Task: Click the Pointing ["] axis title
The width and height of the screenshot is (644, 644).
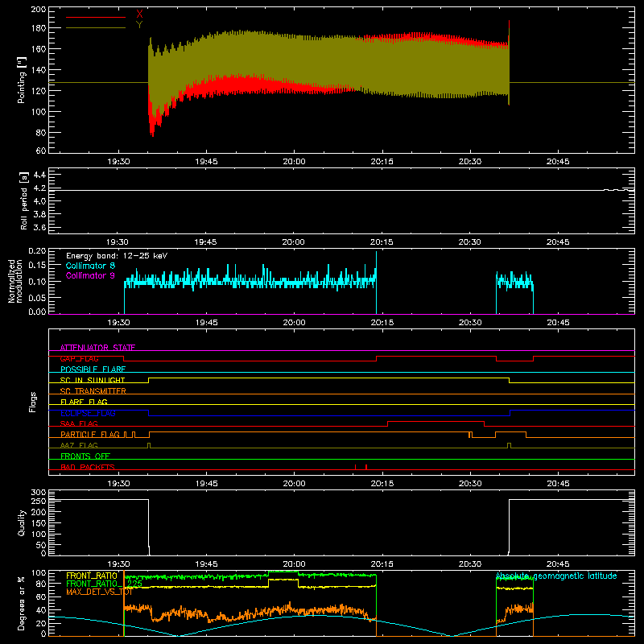Action: [22, 80]
